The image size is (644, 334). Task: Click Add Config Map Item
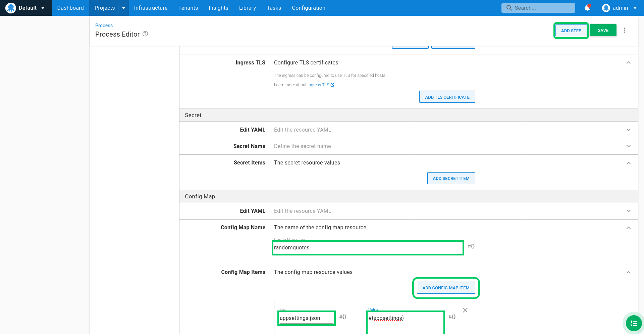446,288
